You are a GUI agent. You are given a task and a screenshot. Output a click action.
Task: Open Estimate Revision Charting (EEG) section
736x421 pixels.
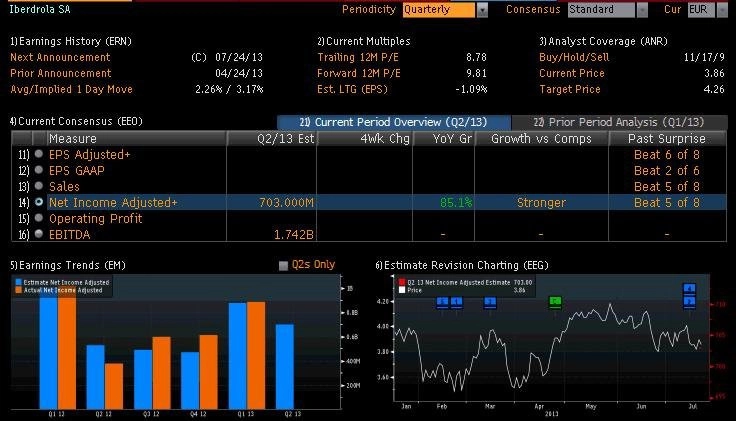coord(462,265)
